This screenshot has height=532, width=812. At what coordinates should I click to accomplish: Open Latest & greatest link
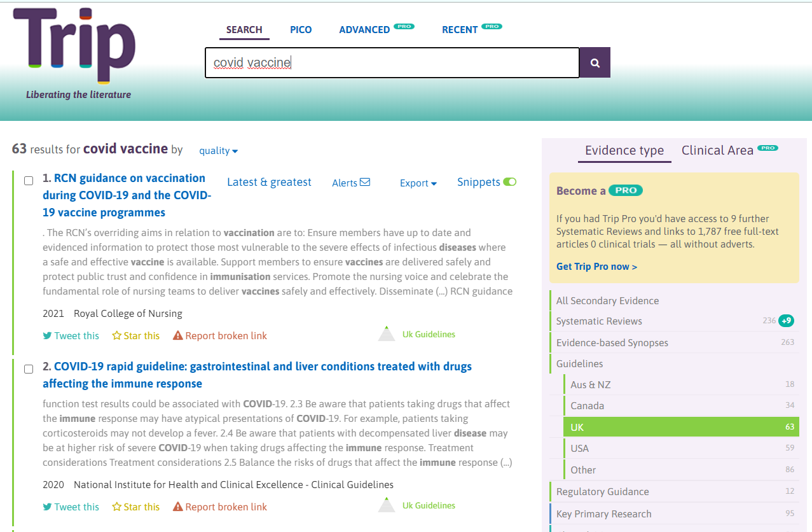(269, 182)
